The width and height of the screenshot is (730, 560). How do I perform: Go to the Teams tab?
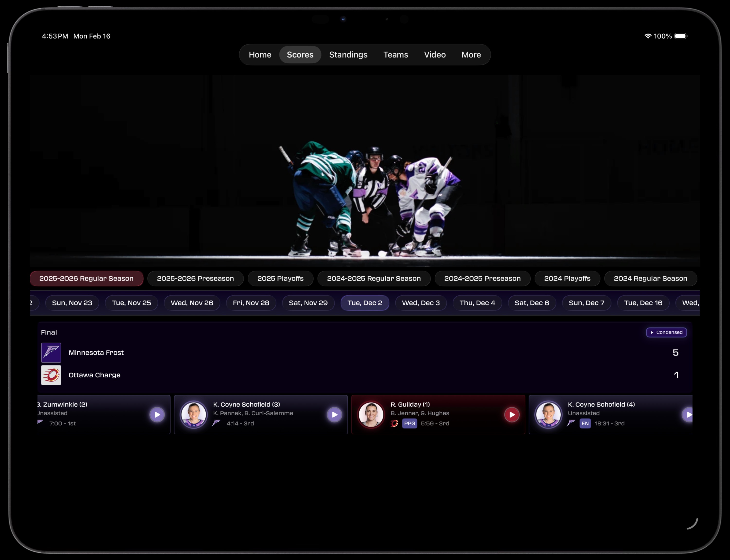395,55
